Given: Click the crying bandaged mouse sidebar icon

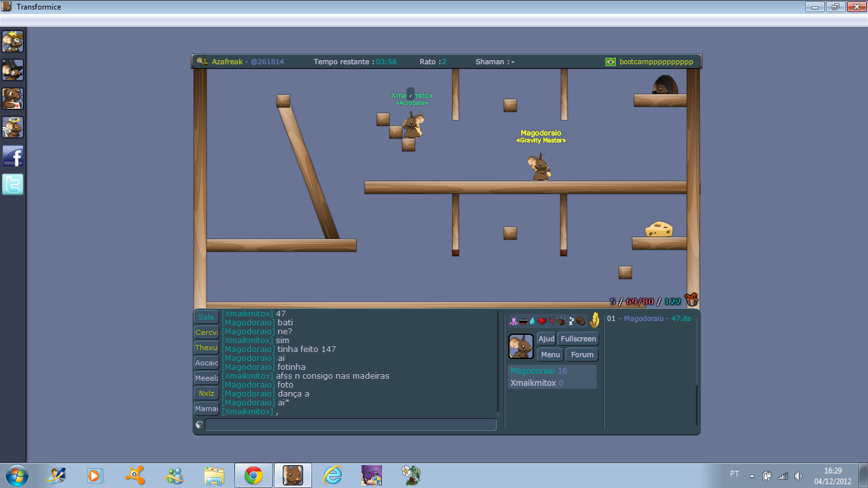Looking at the screenshot, I should click(x=13, y=98).
